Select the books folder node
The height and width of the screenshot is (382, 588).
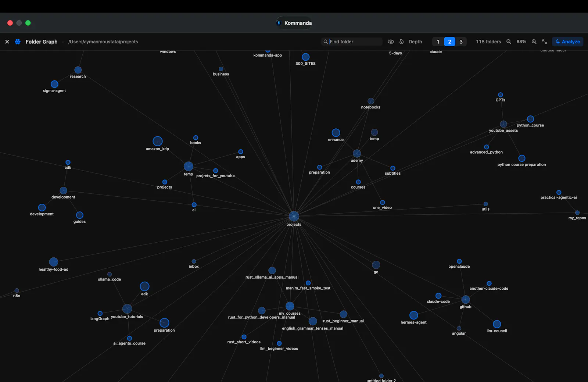[x=196, y=138]
